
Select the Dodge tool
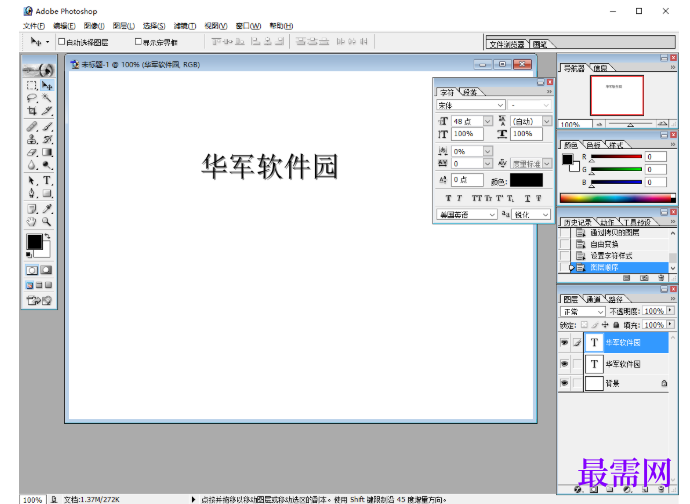tap(47, 165)
